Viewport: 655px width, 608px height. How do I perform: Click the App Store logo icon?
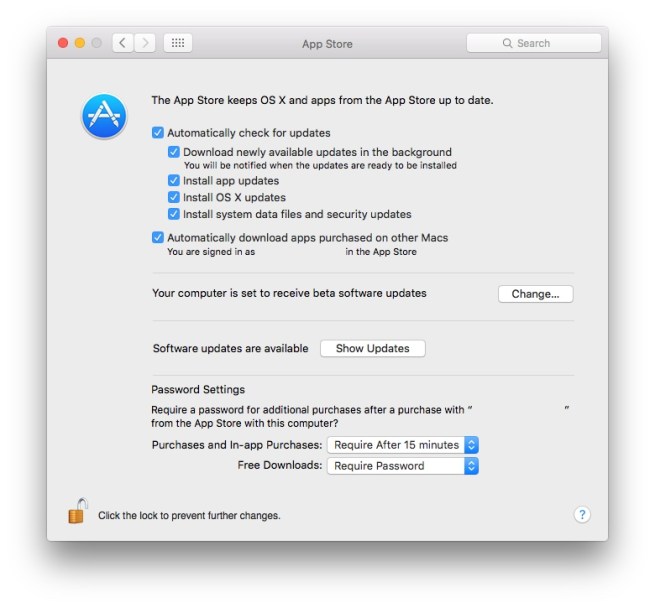(104, 116)
